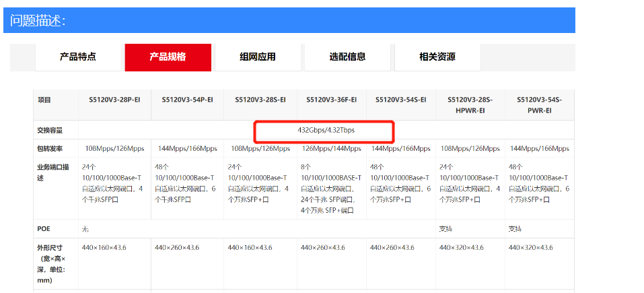Click the POE row label
The image size is (644, 293).
click(x=44, y=229)
